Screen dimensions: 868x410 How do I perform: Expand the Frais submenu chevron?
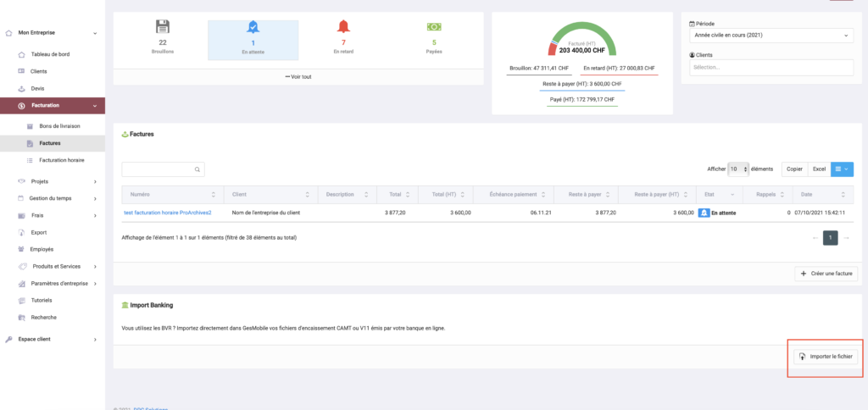[95, 216]
